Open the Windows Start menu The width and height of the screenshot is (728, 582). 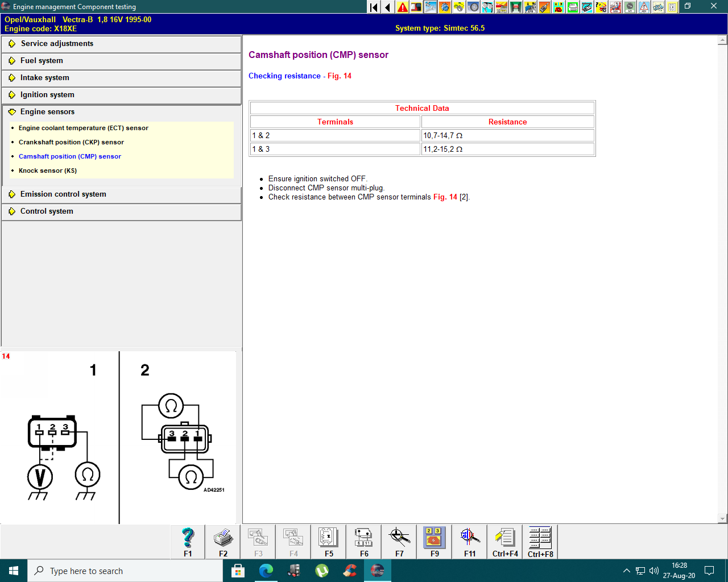coord(14,571)
